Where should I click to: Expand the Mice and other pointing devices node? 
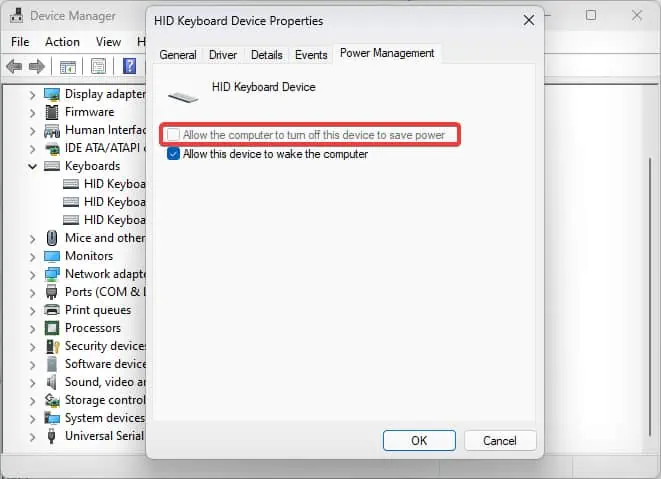(32, 239)
